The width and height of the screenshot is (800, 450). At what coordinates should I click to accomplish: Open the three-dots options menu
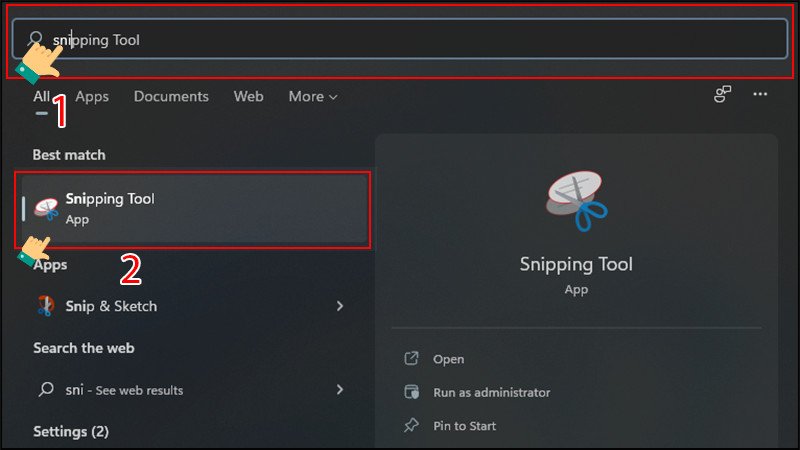tap(760, 94)
